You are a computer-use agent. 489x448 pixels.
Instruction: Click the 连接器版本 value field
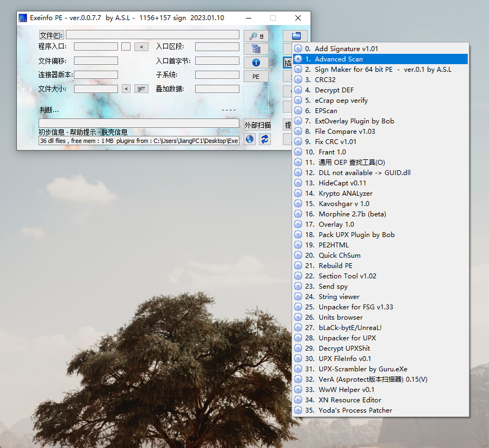click(x=96, y=75)
